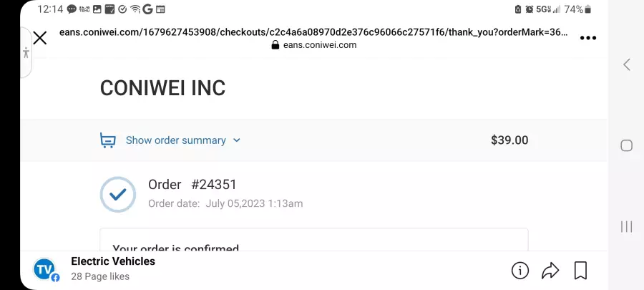
Task: Click the chevron next to order summary
Action: pyautogui.click(x=237, y=140)
